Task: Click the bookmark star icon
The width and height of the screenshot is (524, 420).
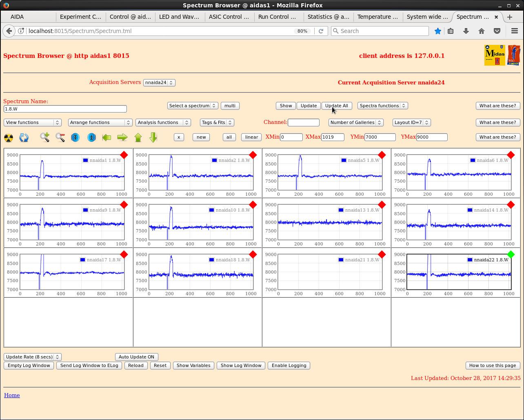Action: click(438, 31)
